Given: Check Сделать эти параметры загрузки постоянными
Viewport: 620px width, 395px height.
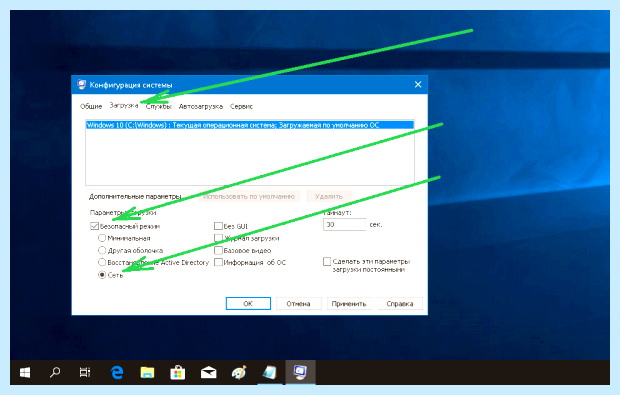Looking at the screenshot, I should [x=327, y=261].
